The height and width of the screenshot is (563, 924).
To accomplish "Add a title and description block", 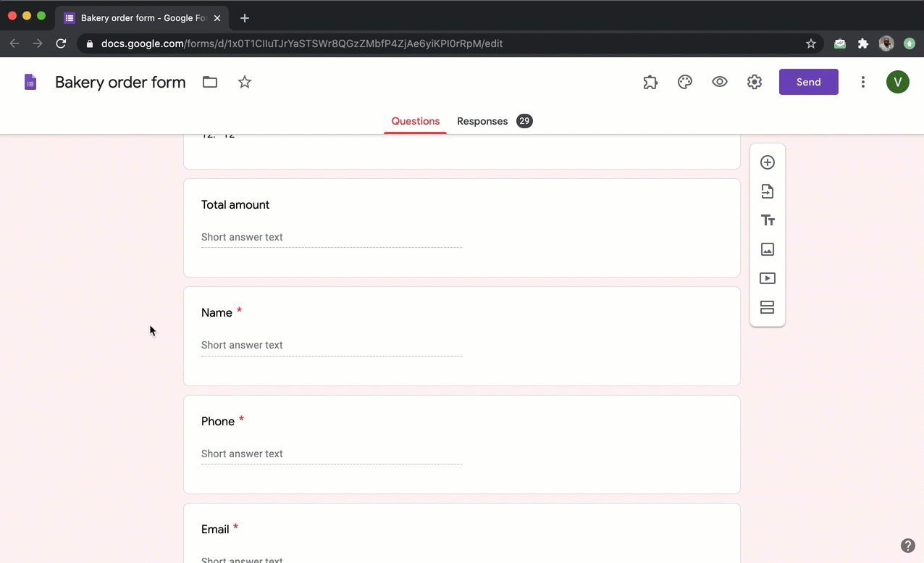I will tap(768, 220).
